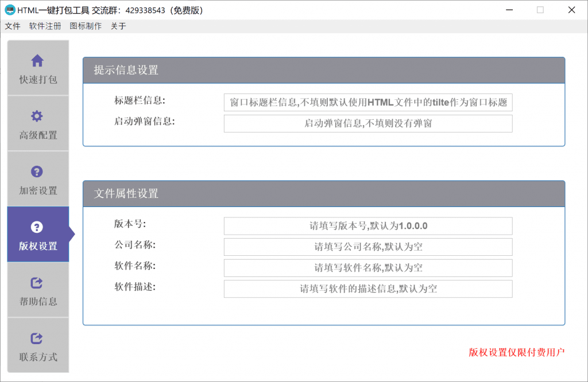
Task: Click the app logo in the title bar
Action: [x=10, y=10]
